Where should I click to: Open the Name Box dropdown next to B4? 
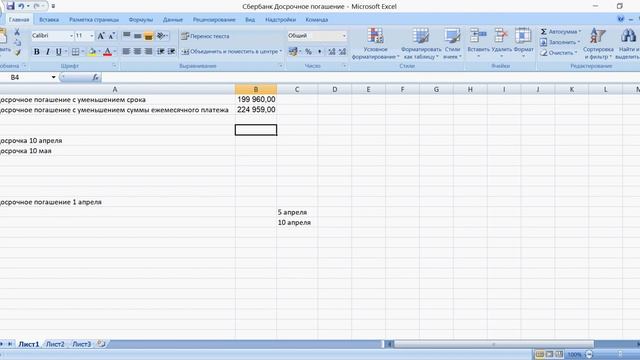pyautogui.click(x=53, y=77)
